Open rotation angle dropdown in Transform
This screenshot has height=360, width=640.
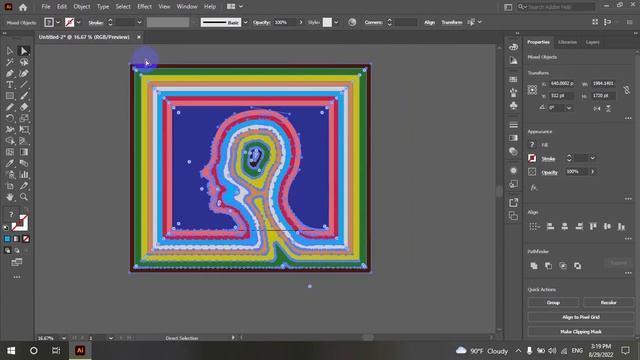[x=569, y=108]
